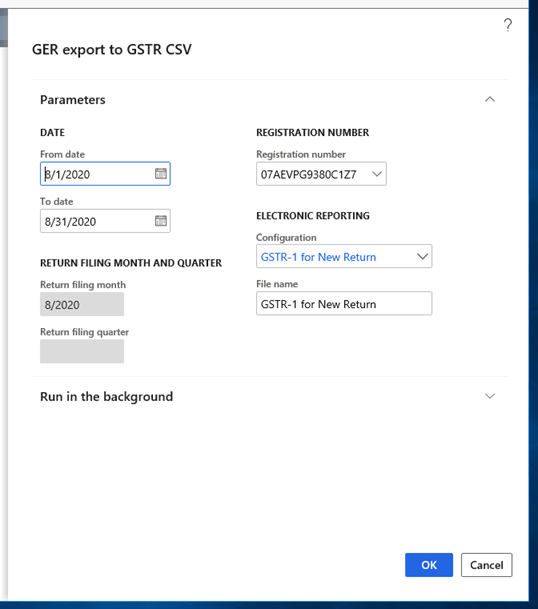Click the To date input field
Screen dimensions: 538x609
pyautogui.click(x=105, y=221)
